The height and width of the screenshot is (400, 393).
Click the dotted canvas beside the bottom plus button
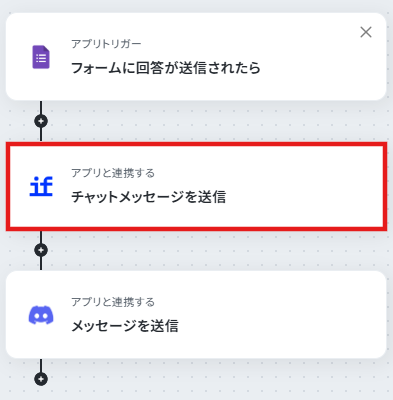tap(200, 379)
